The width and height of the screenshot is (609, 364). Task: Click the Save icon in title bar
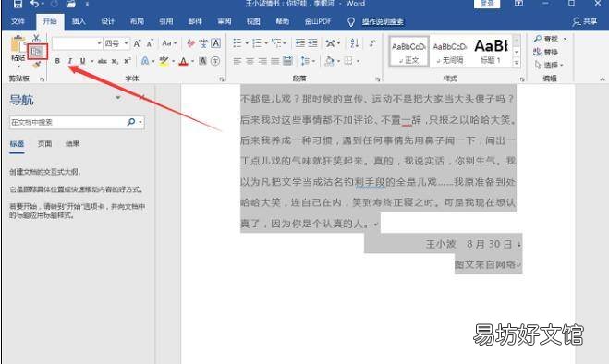click(17, 4)
